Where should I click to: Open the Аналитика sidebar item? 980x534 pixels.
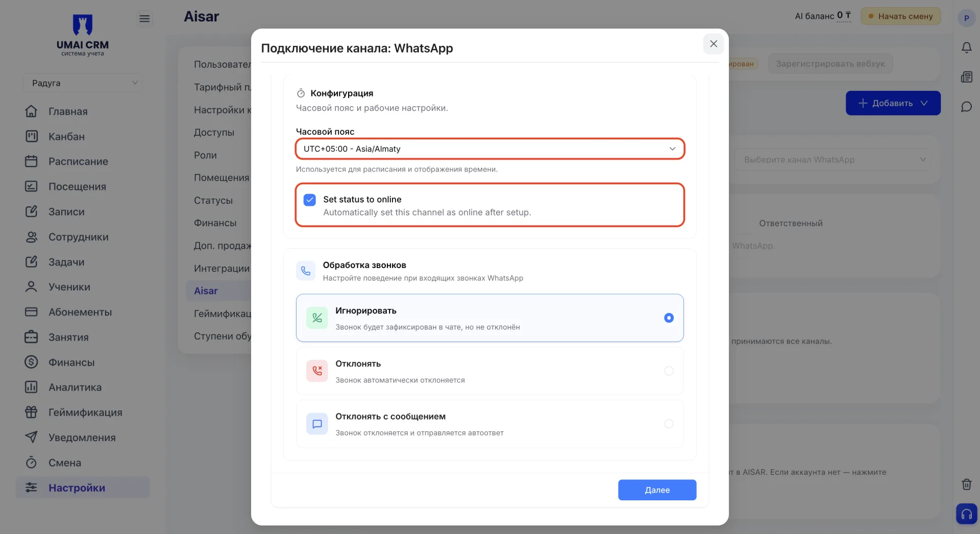coord(75,387)
